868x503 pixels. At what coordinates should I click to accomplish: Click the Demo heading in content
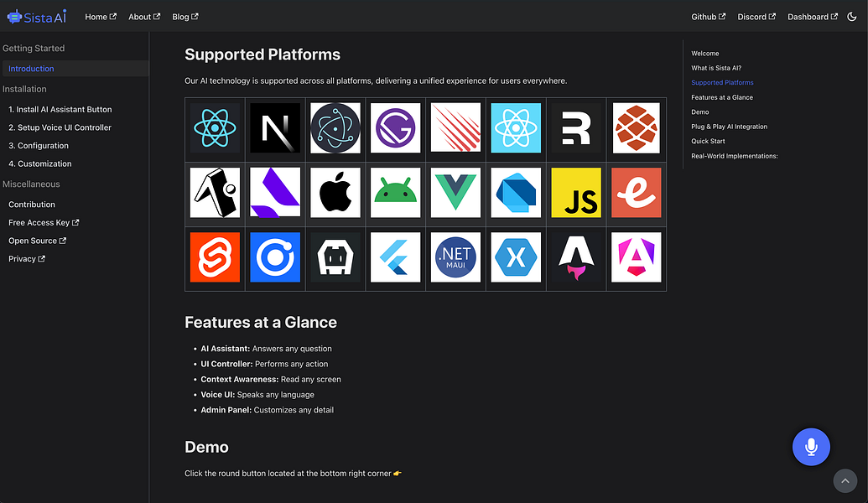click(x=206, y=447)
